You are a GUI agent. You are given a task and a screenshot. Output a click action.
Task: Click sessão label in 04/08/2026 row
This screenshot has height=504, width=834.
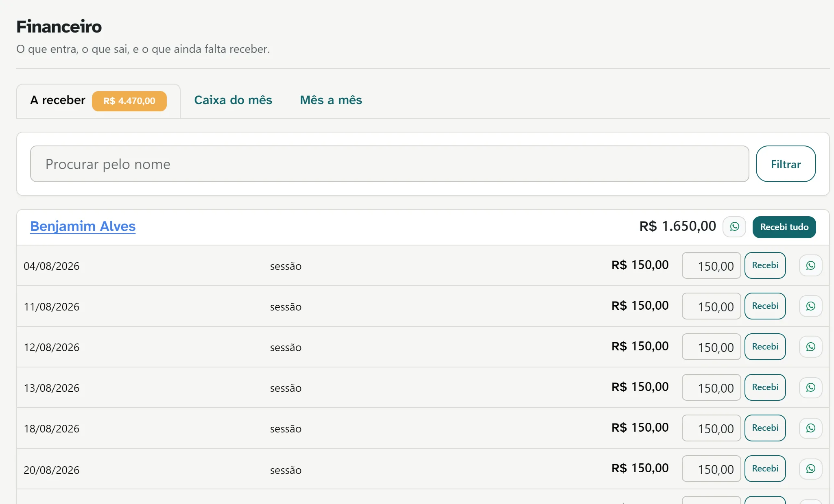(286, 266)
